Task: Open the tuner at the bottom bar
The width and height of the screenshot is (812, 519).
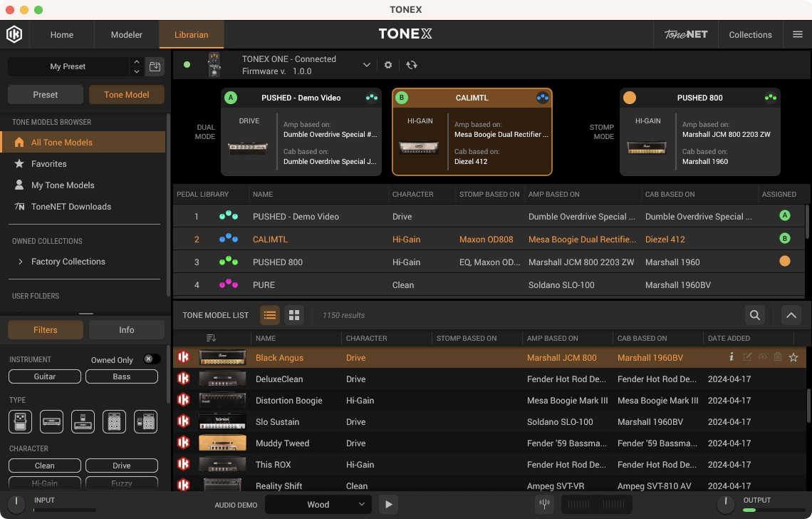Action: coord(544,504)
